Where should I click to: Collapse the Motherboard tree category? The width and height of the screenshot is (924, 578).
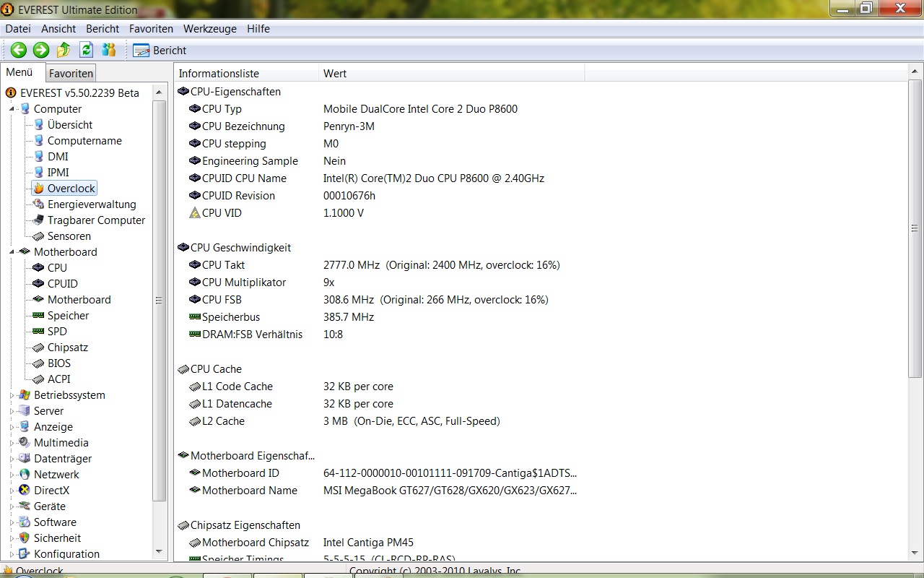click(x=12, y=252)
